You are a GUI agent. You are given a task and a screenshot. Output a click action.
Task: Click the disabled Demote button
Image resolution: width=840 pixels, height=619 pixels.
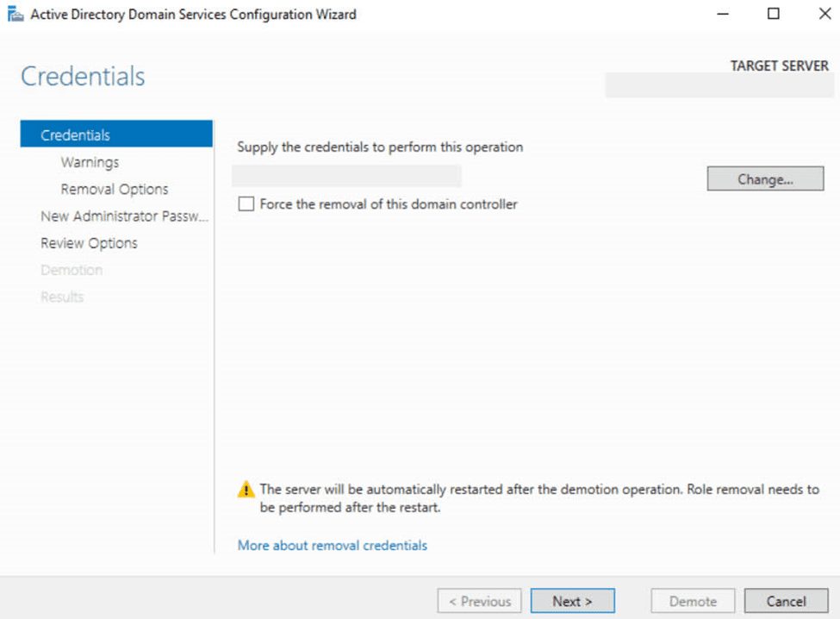pos(693,601)
